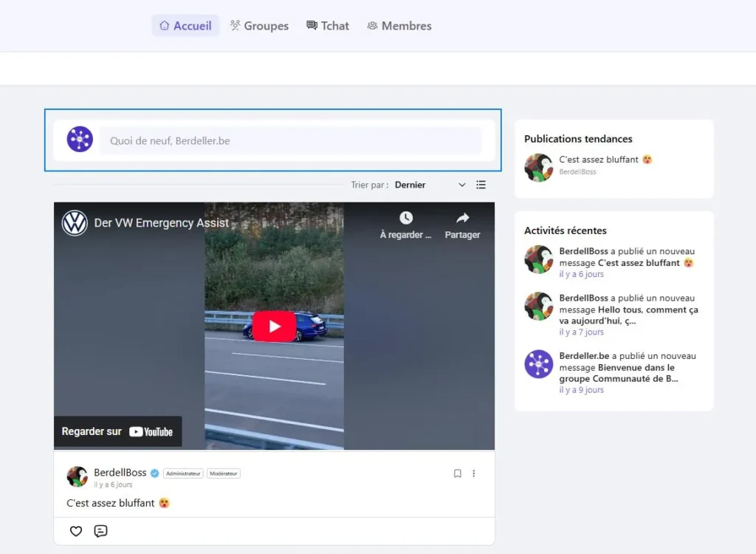The image size is (756, 554).
Task: Bookmark the BerdellBoss post
Action: coord(458,473)
